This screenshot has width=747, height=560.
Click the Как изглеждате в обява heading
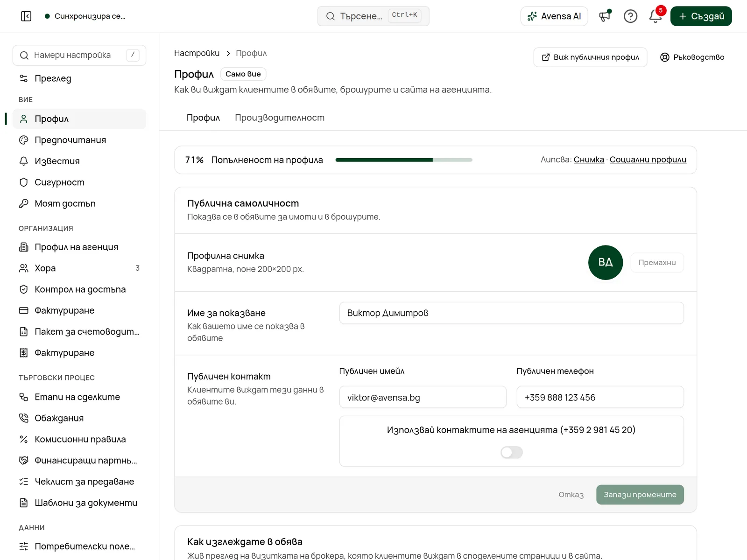(245, 542)
